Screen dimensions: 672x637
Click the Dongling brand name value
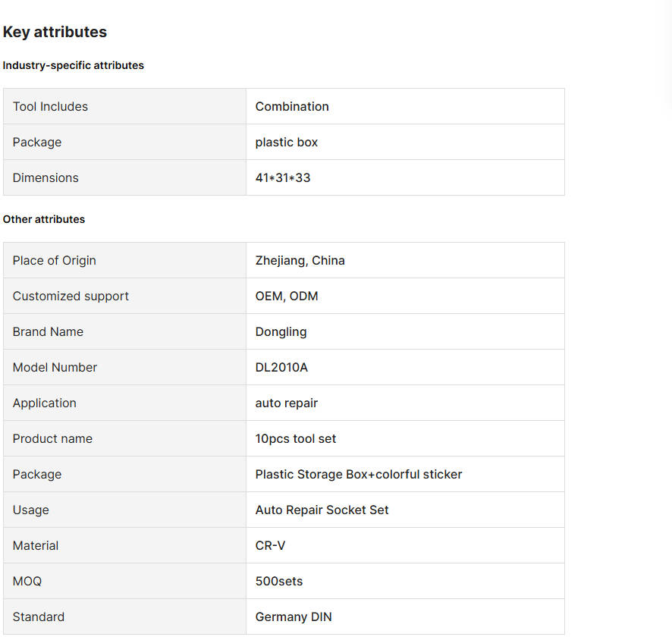point(281,331)
